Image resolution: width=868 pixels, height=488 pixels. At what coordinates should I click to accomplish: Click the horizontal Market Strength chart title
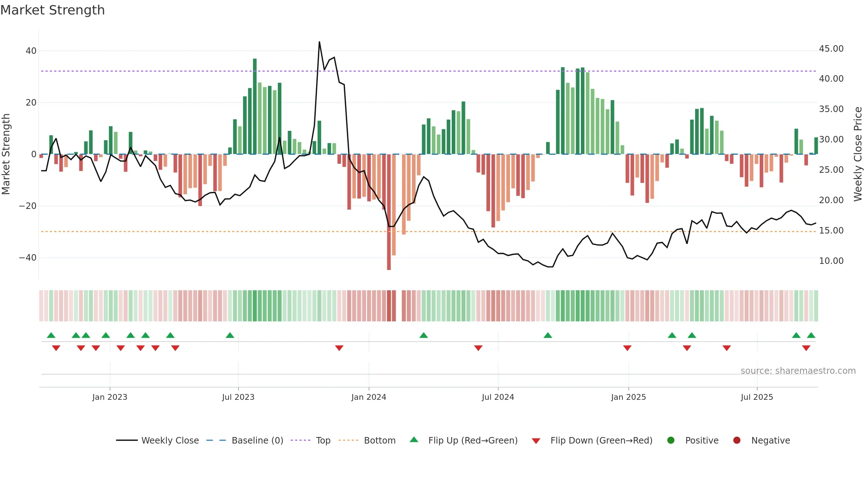[53, 10]
